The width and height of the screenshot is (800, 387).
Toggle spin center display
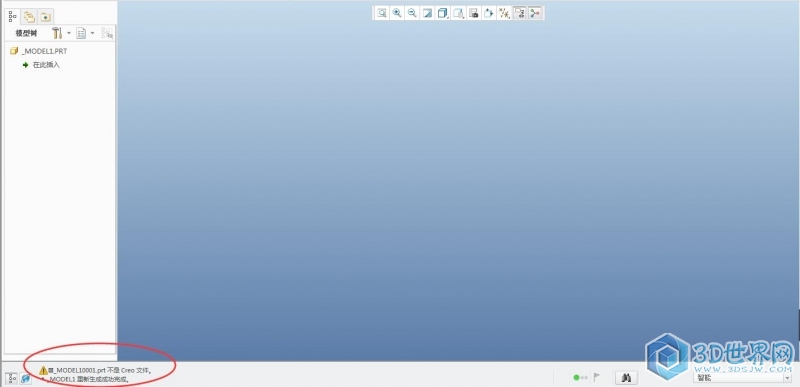pos(535,13)
